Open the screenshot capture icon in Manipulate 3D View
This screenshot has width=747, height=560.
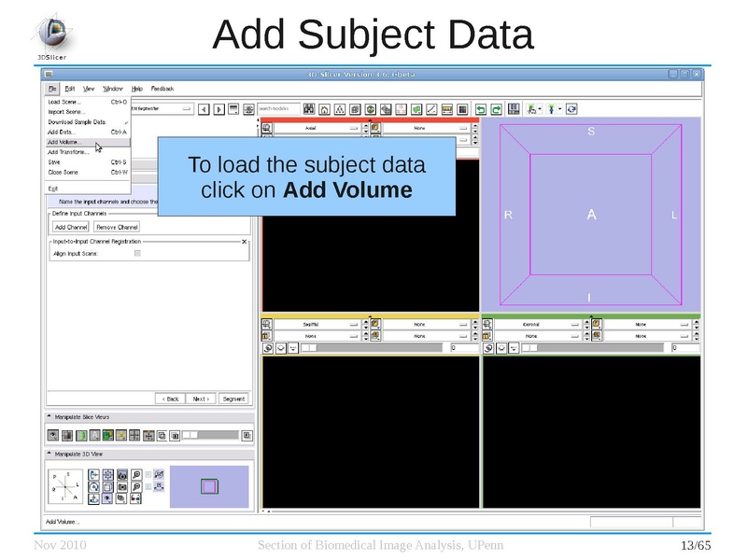click(x=122, y=476)
